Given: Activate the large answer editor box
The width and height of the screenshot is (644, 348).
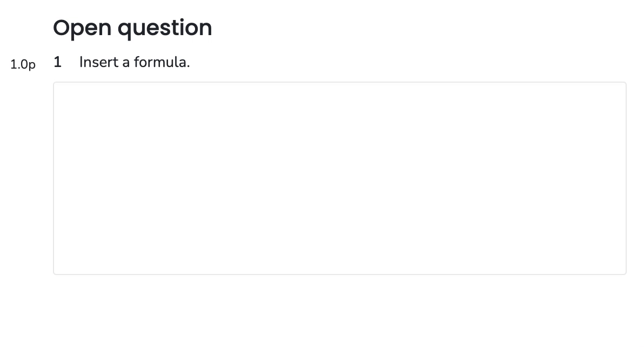Looking at the screenshot, I should (340, 178).
